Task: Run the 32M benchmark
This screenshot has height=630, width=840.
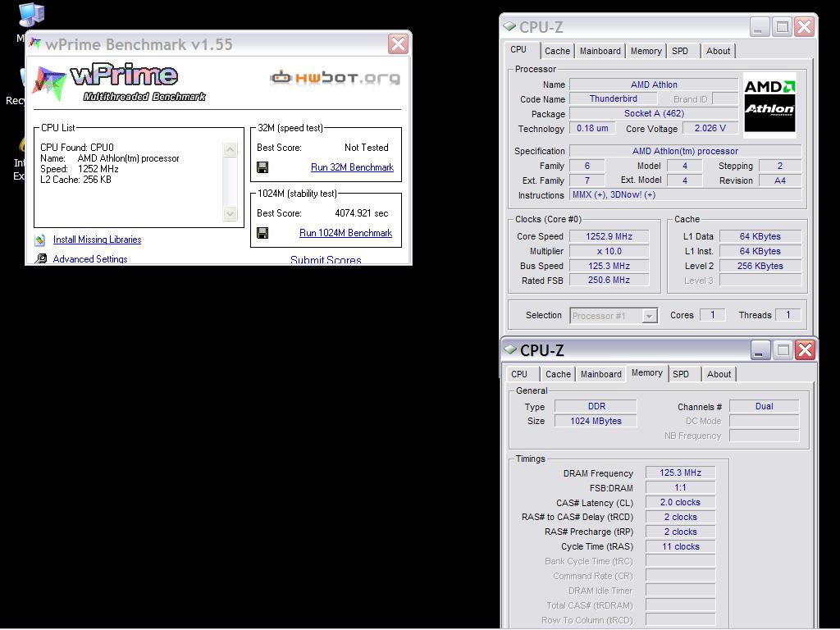Action: [x=352, y=167]
